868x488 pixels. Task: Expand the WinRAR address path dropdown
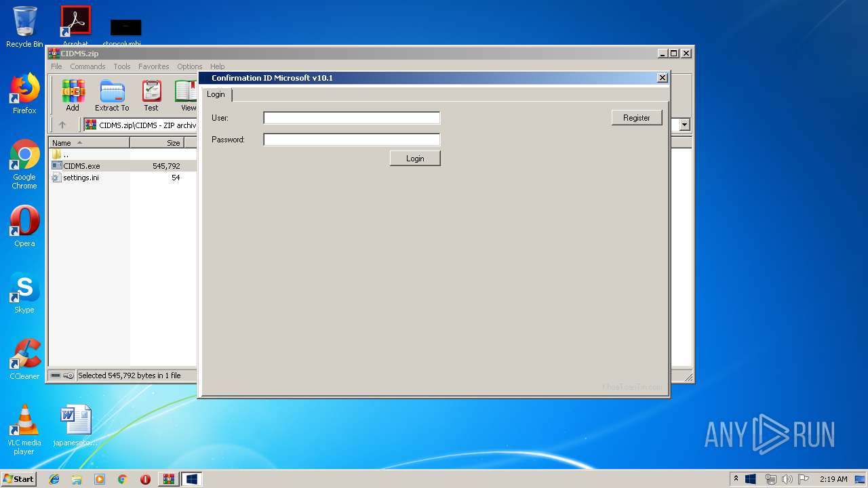(684, 125)
